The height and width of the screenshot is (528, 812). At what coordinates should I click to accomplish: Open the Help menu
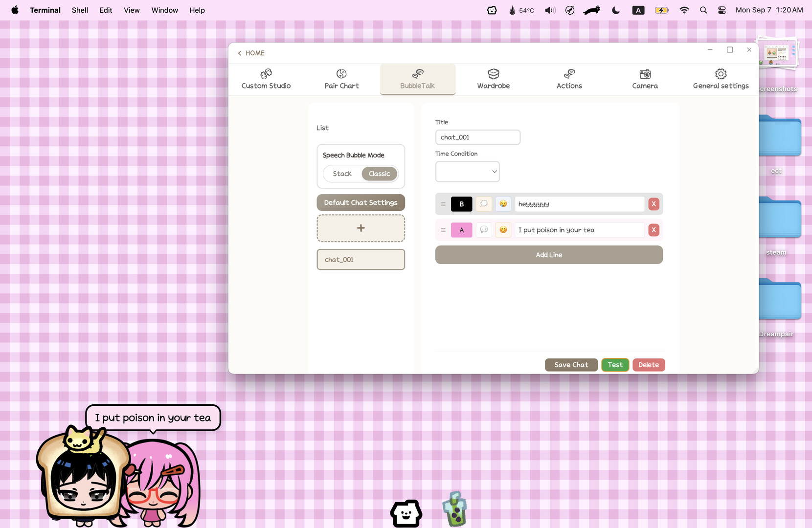coord(197,10)
